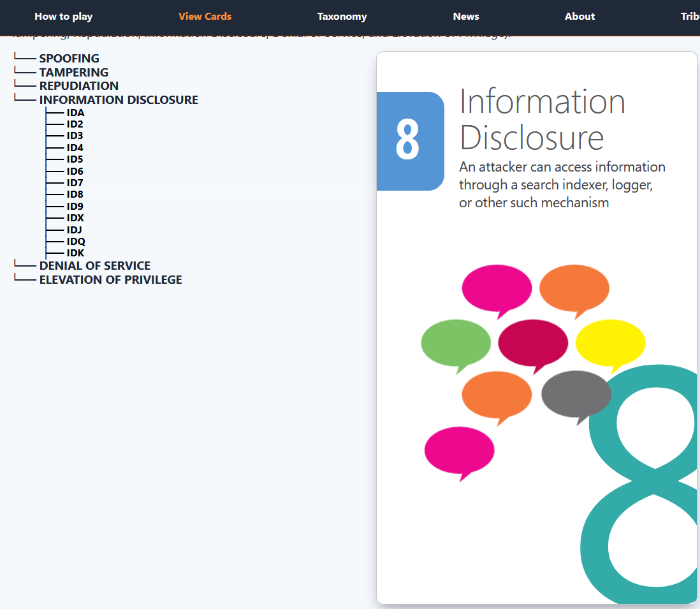Click the card's attacker description text
The image size is (700, 609).
pos(562,185)
